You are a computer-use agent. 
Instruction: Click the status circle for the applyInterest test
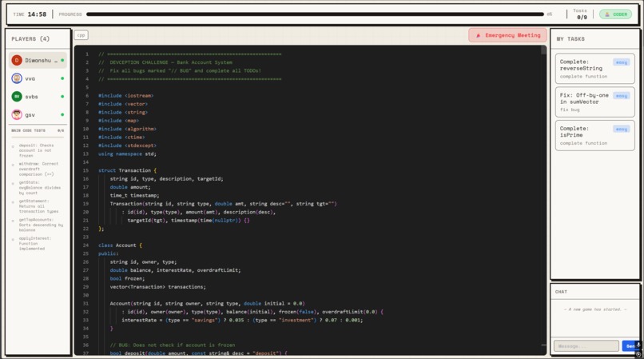[x=13, y=239]
